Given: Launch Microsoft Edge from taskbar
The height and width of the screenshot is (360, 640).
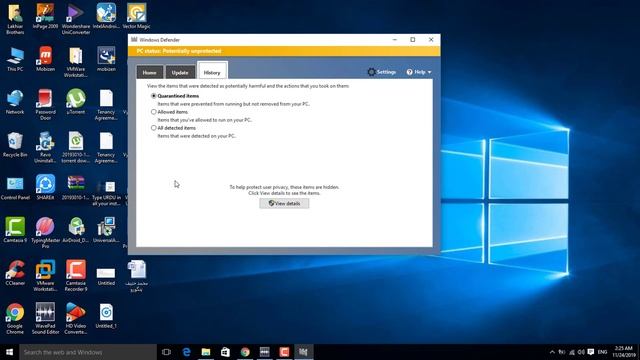Looking at the screenshot, I should [x=186, y=352].
